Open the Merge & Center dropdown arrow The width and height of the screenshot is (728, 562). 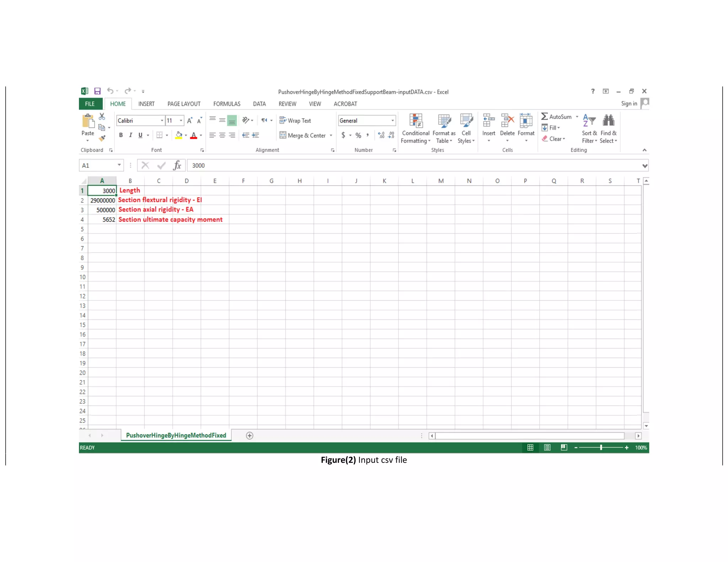(331, 135)
